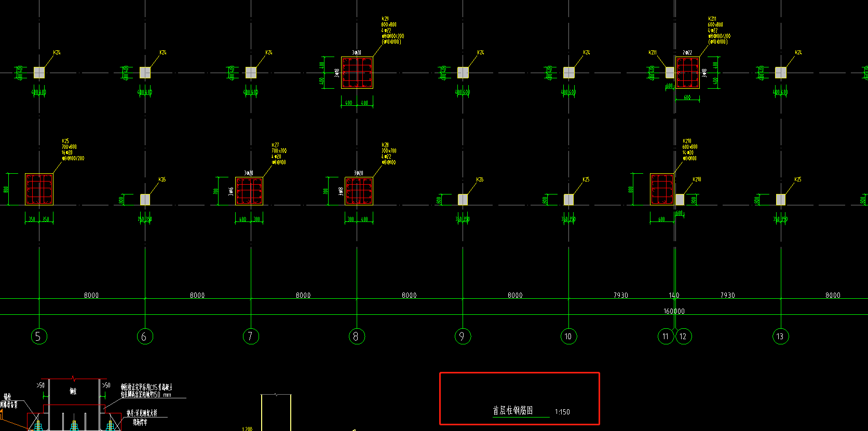Select the yellow column outline at bottom center
This screenshot has height=431, width=868.
(x=276, y=412)
